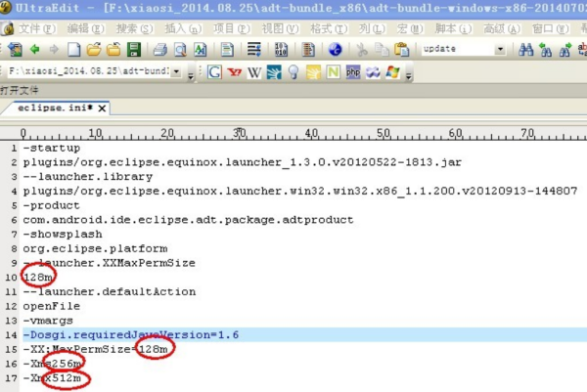Click the Windows flag icon
The image size is (587, 392).
(392, 71)
